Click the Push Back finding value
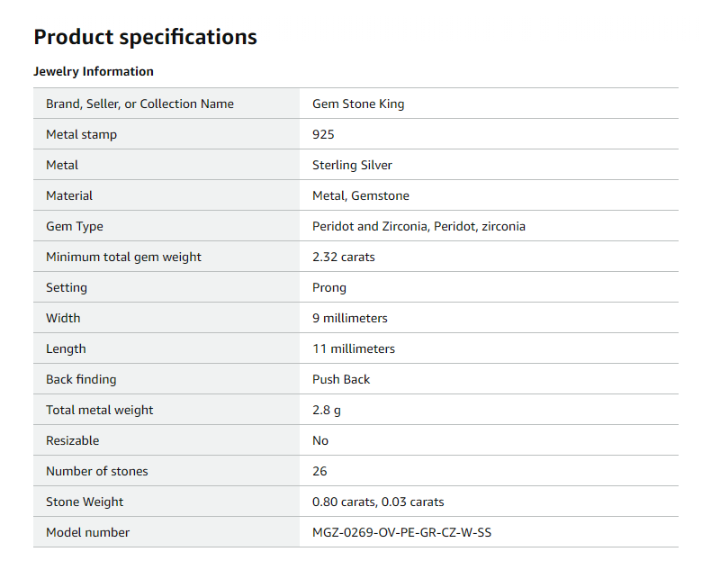The width and height of the screenshot is (711, 588). (x=341, y=379)
